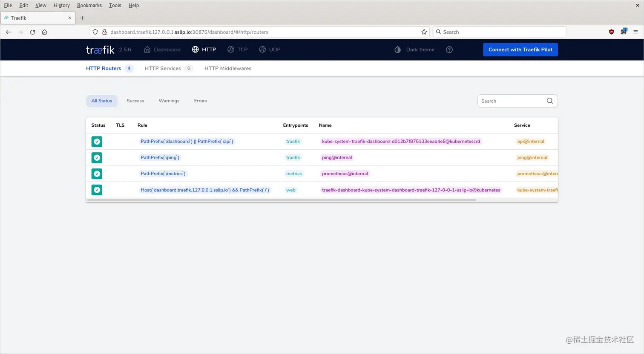Open the Edit menu
The image size is (644, 354).
[24, 5]
